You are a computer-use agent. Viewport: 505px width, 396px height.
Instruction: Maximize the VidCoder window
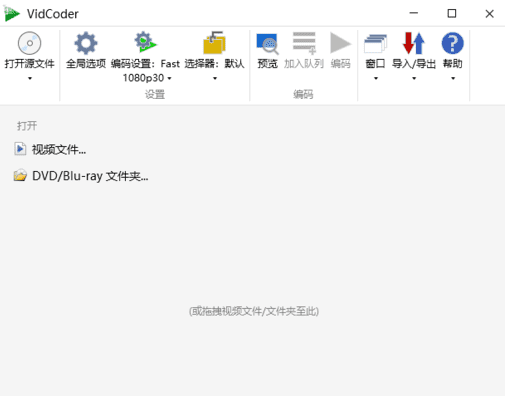(452, 13)
